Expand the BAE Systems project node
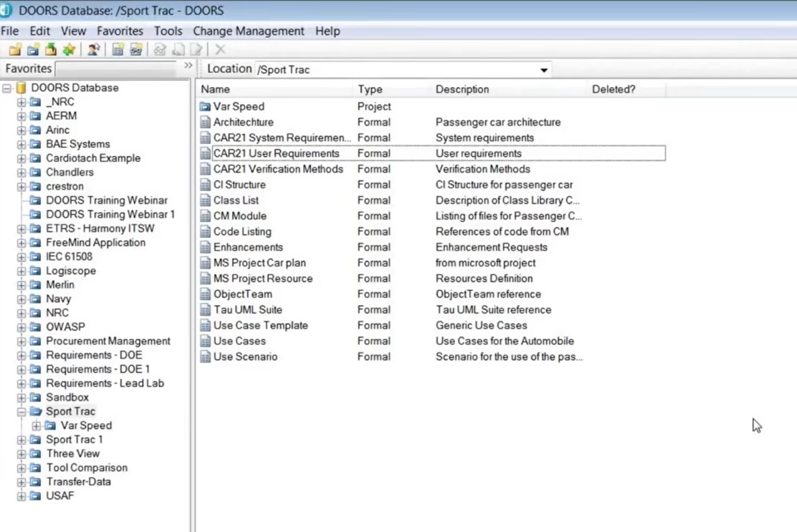 pos(21,144)
